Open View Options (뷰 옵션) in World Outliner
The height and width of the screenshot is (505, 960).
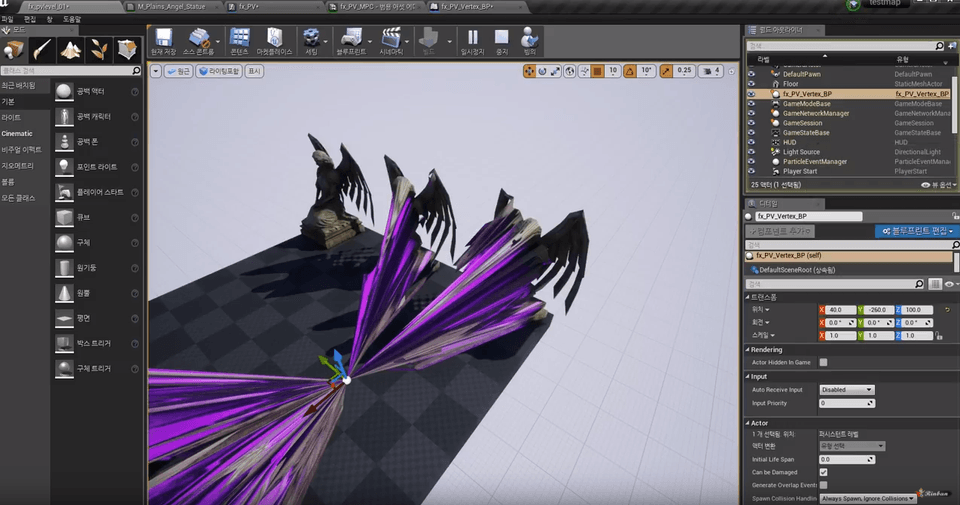point(939,185)
